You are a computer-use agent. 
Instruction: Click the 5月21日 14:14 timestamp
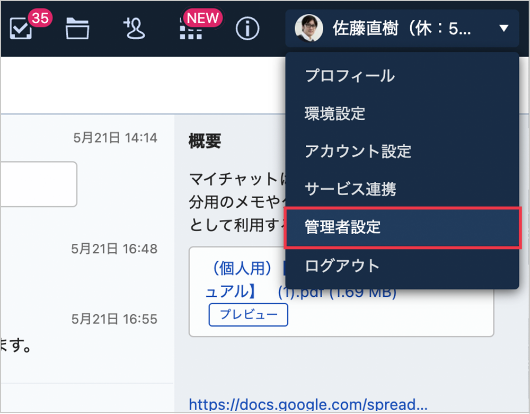click(x=115, y=138)
